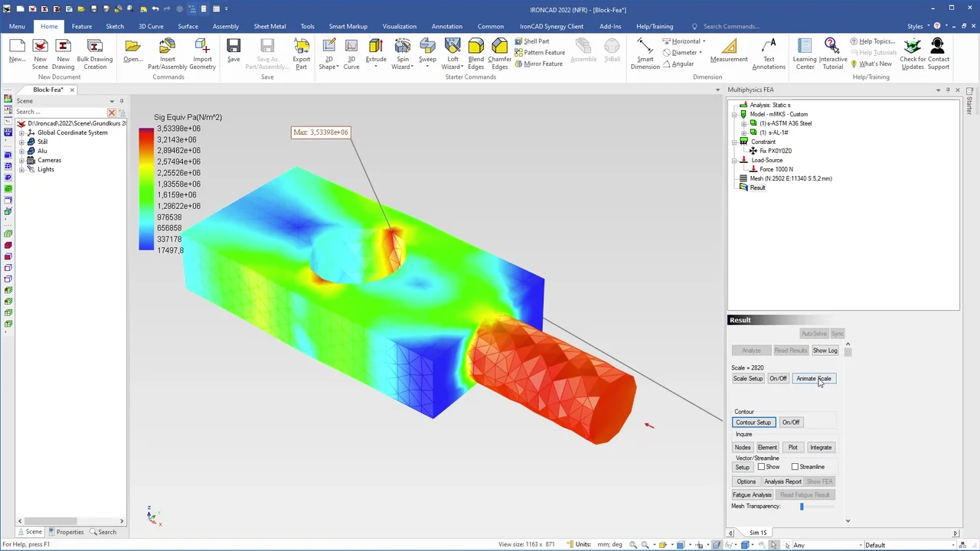Select the Result node in FEA tree
The image size is (980, 551).
point(757,188)
